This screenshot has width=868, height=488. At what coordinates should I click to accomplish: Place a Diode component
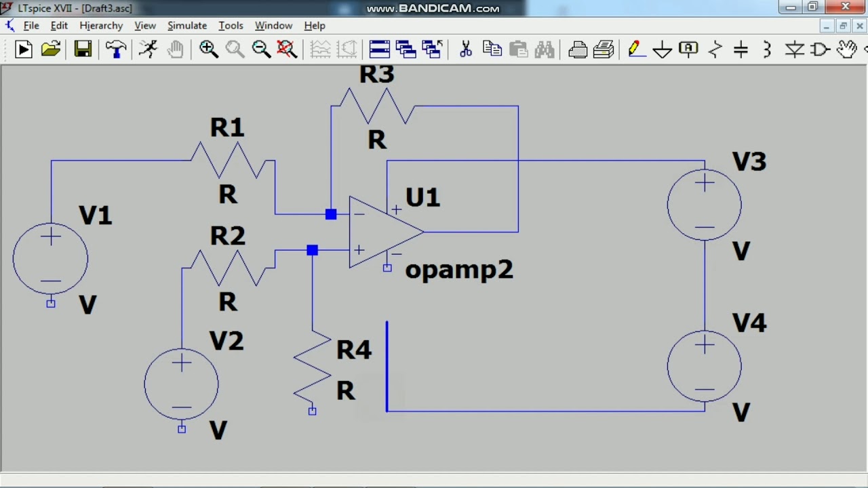click(794, 49)
